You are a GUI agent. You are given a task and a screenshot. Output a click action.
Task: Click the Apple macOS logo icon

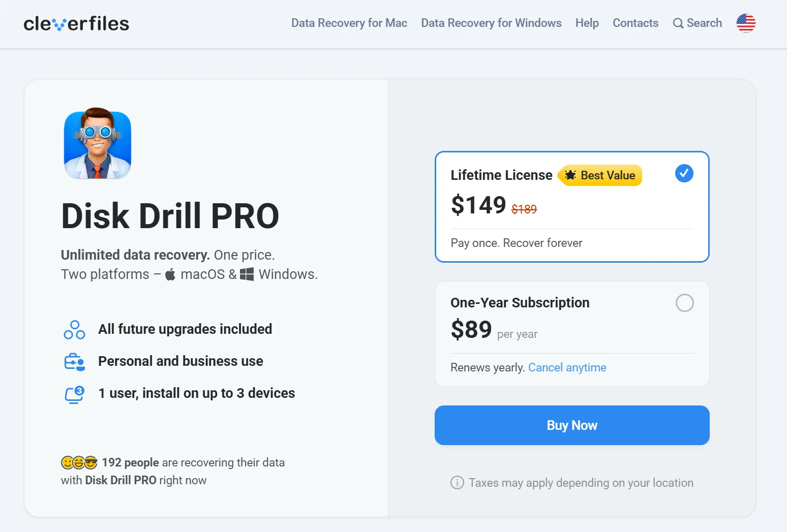click(170, 274)
